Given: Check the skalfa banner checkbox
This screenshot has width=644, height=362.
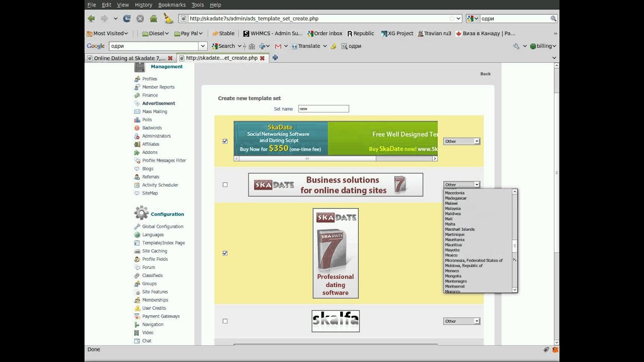Looking at the screenshot, I should coord(225,321).
